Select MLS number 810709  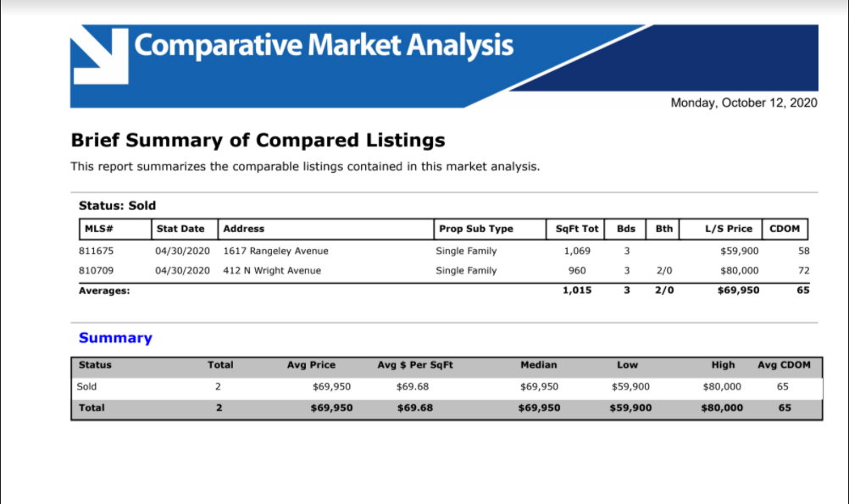96,271
